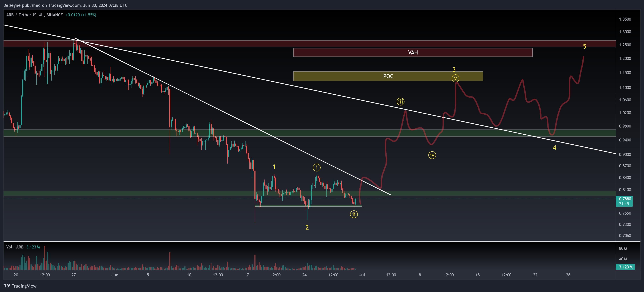The width and height of the screenshot is (644, 292).
Task: Click the 17 date label on time axis
Action: [x=247, y=275]
